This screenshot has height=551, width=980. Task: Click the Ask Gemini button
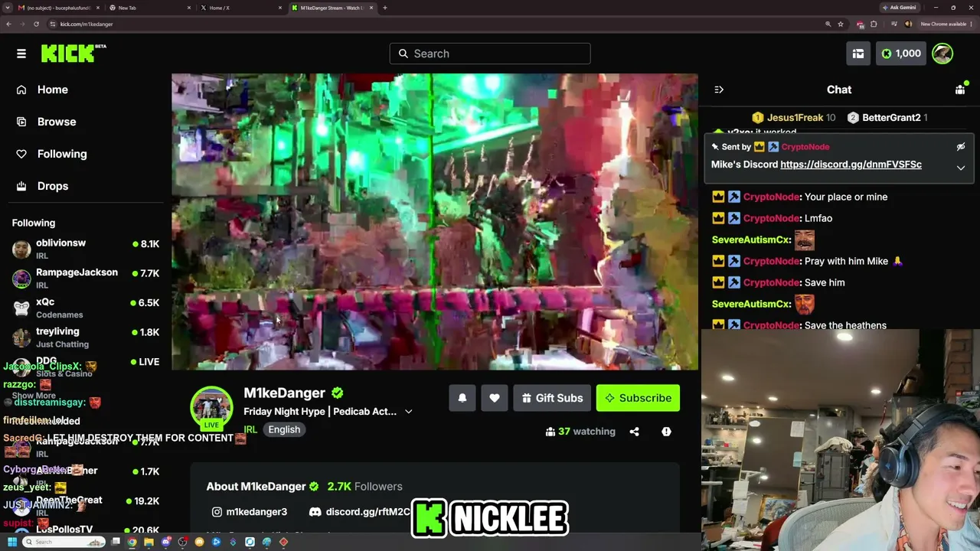point(900,8)
